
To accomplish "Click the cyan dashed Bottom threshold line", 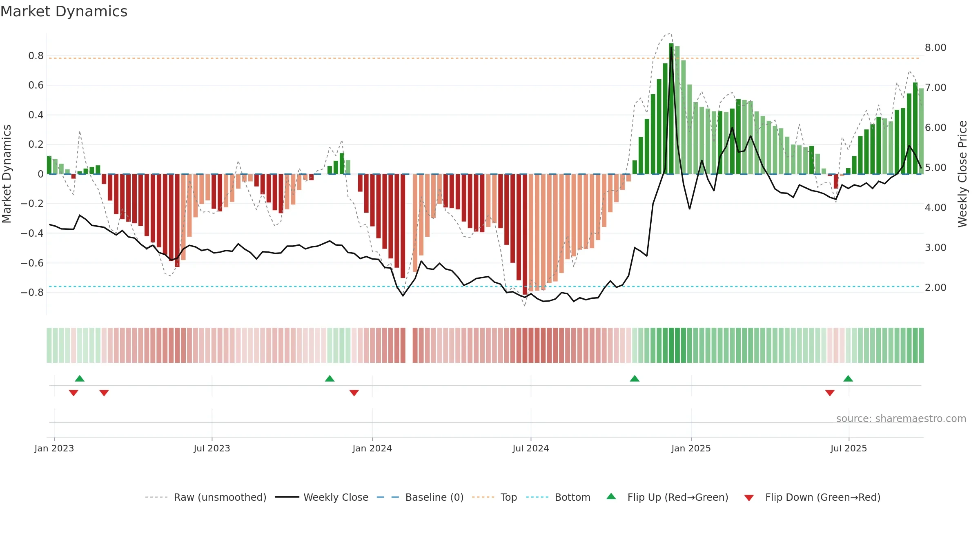I will click(x=484, y=287).
